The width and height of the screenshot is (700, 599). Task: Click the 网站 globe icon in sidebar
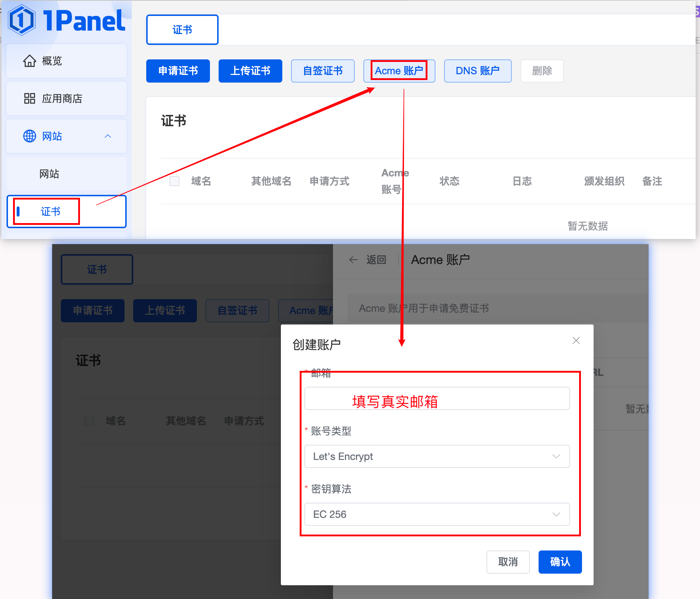[x=30, y=136]
